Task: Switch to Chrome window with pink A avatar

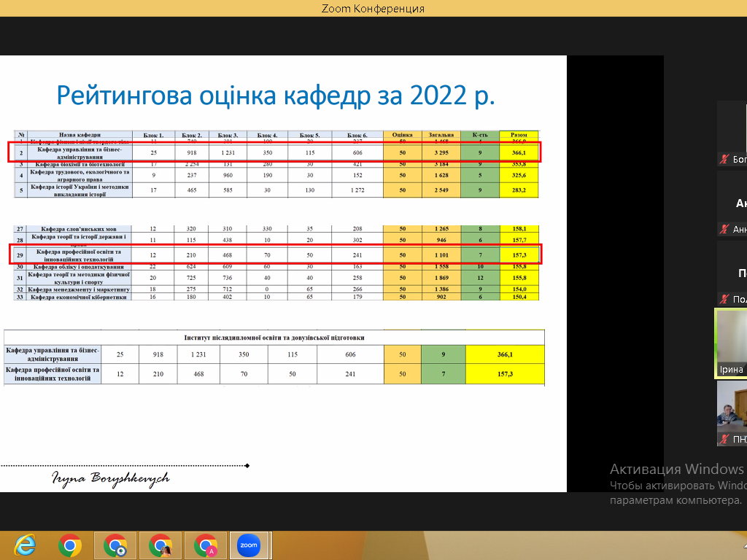Action: (x=206, y=545)
